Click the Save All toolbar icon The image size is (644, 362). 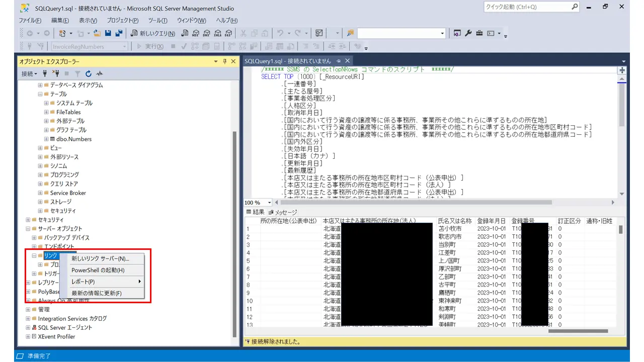119,33
